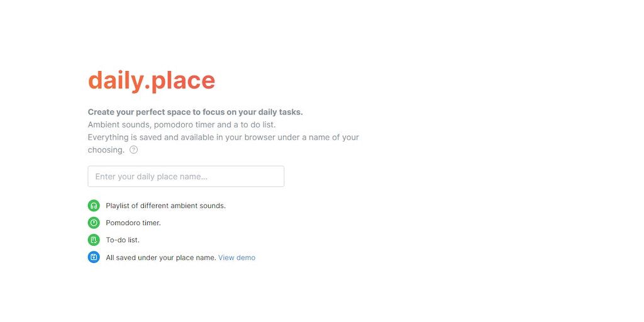Click the word "choosing." beside help icon
This screenshot has height=322, width=644.
coord(106,150)
